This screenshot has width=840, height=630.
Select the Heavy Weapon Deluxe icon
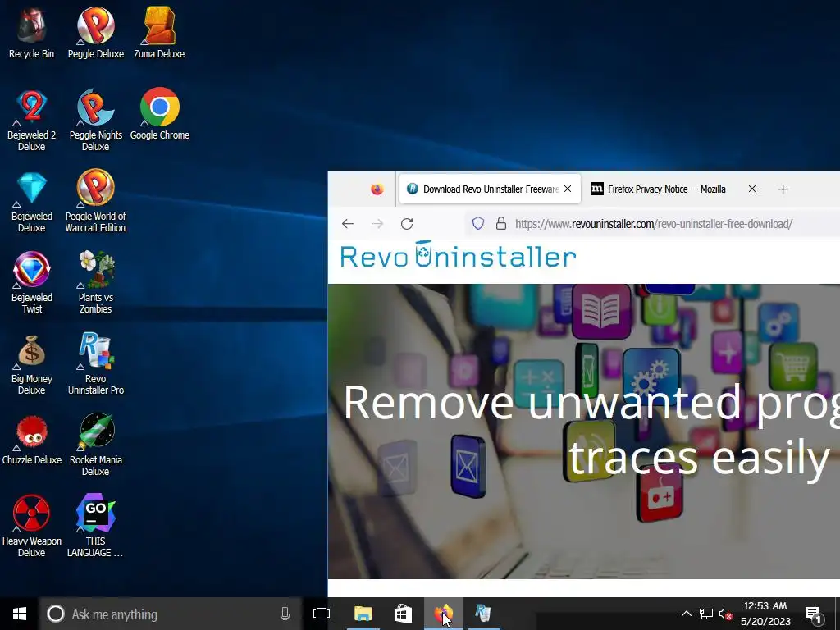(x=31, y=526)
